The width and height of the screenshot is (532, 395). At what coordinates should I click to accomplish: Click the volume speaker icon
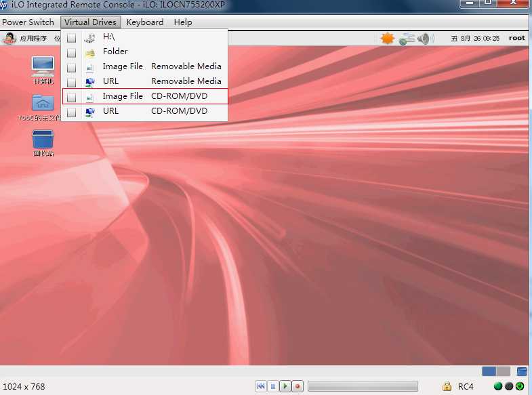pyautogui.click(x=425, y=39)
